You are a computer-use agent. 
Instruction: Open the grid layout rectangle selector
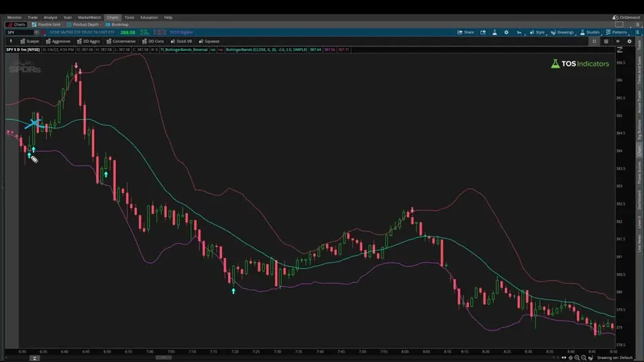[x=619, y=25]
